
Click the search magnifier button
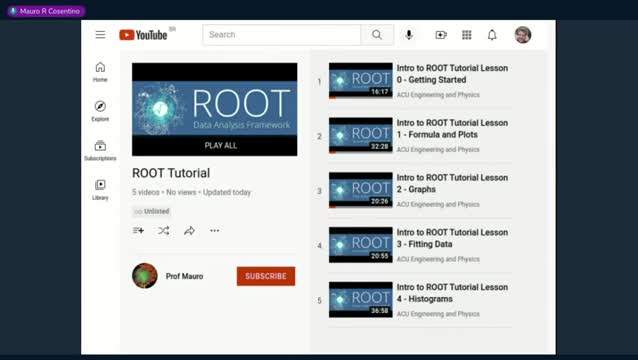[377, 35]
